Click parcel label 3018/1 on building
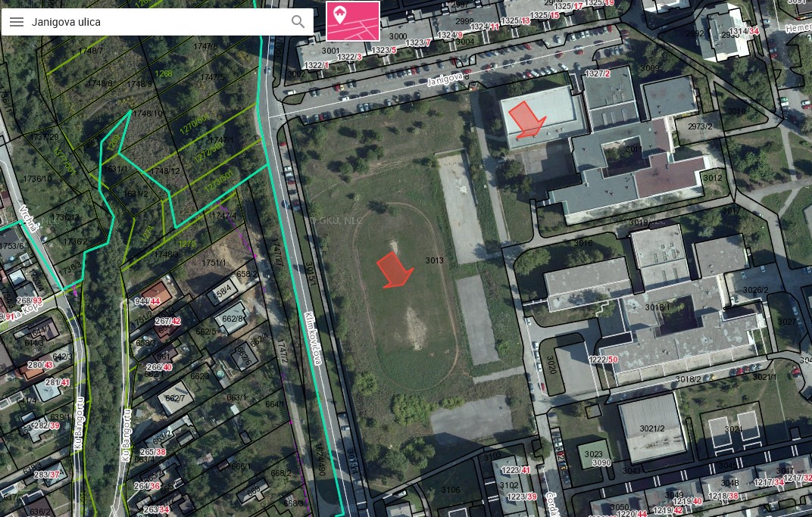 (657, 307)
